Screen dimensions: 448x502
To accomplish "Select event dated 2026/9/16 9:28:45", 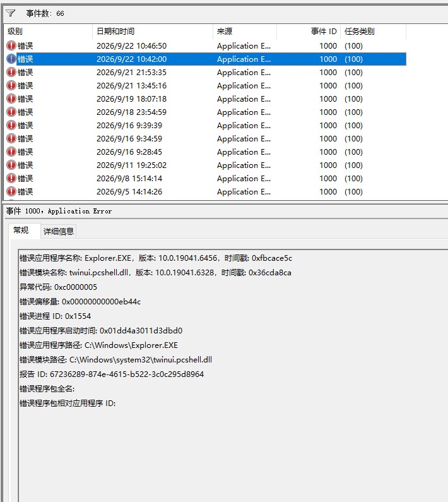I will pyautogui.click(x=205, y=152).
